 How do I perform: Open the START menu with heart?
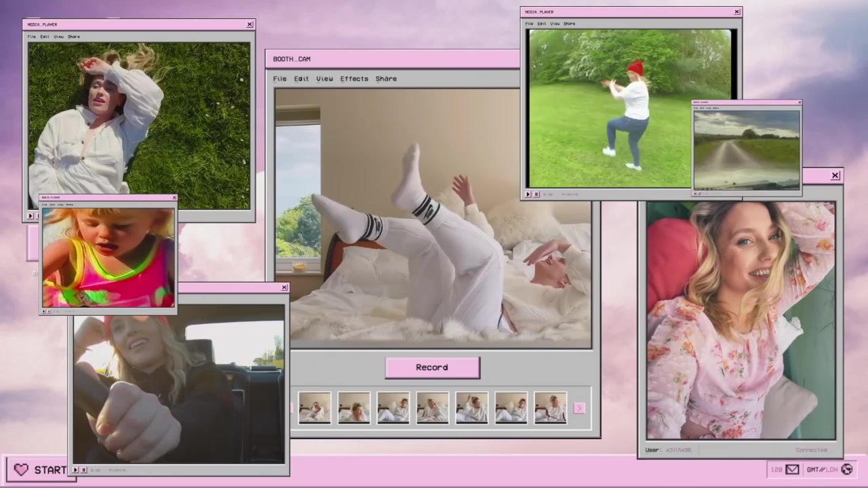point(42,470)
